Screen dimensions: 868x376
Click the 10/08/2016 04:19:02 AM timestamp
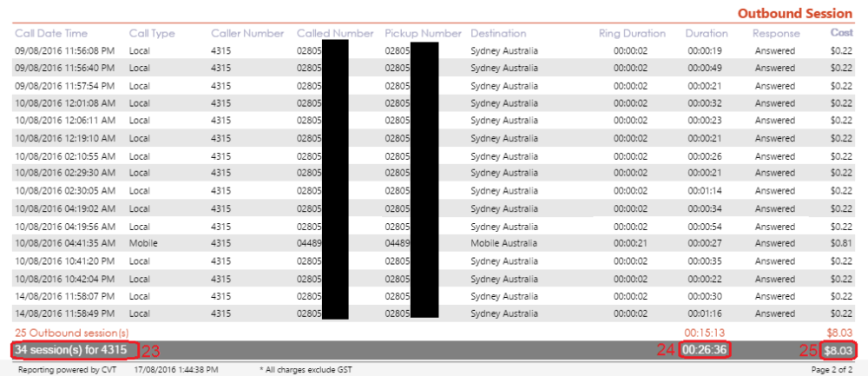[x=65, y=208]
